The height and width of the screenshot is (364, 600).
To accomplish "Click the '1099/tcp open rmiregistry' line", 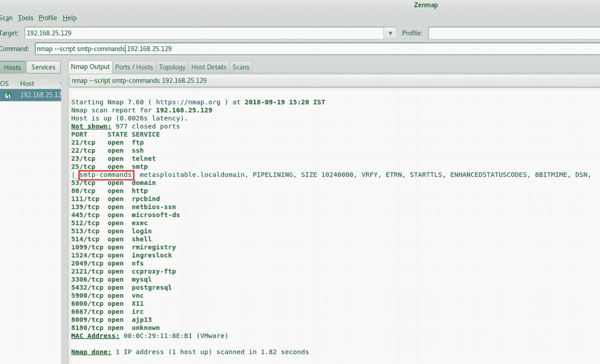I will (x=124, y=247).
